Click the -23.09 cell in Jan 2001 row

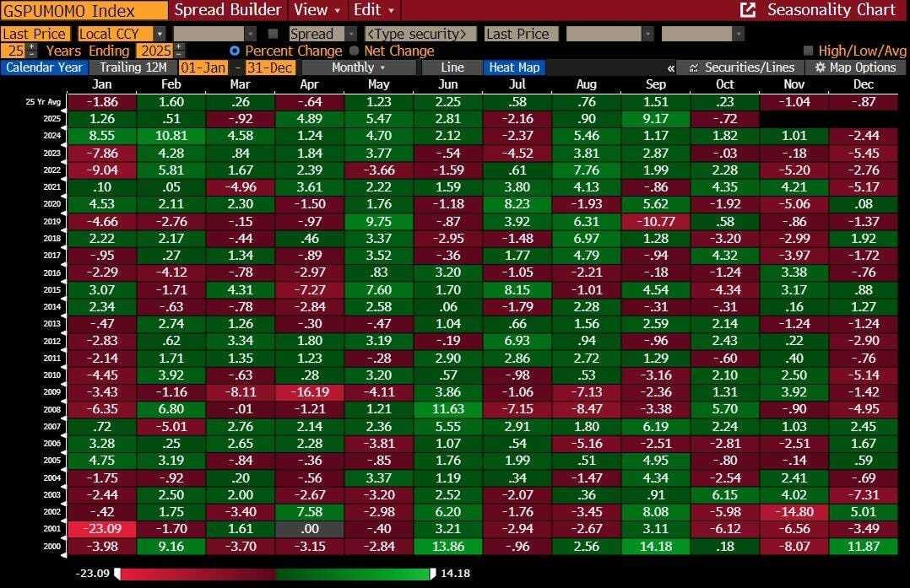tap(101, 529)
